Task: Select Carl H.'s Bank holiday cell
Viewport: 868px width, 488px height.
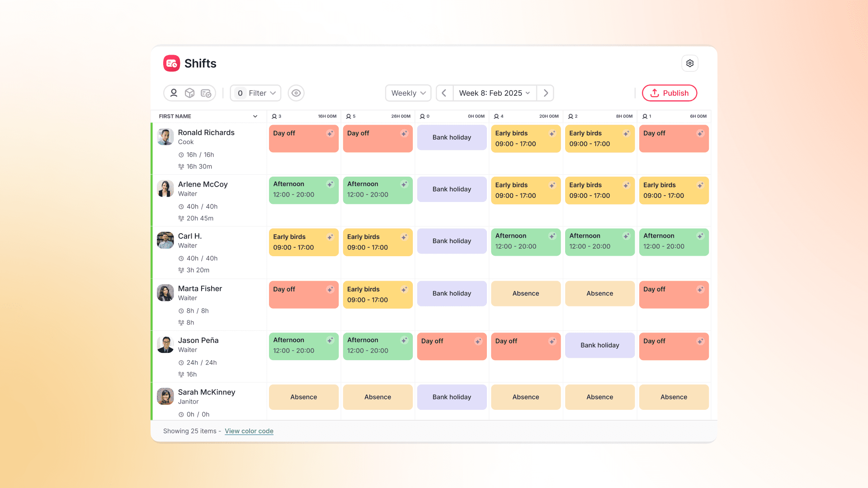Action: pos(451,241)
